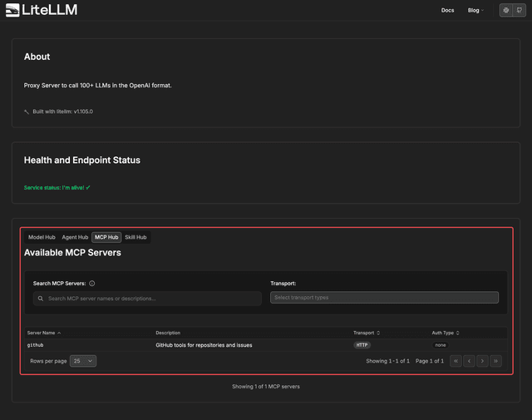This screenshot has height=420, width=532.
Task: Click 'Showing 1 of 1 MCP servers' text
Action: (x=266, y=387)
